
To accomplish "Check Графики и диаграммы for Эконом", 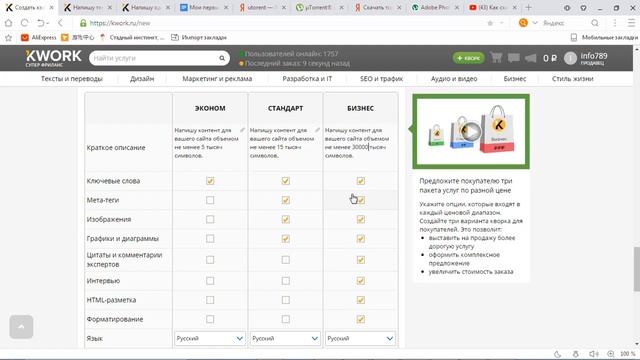I will pyautogui.click(x=210, y=238).
